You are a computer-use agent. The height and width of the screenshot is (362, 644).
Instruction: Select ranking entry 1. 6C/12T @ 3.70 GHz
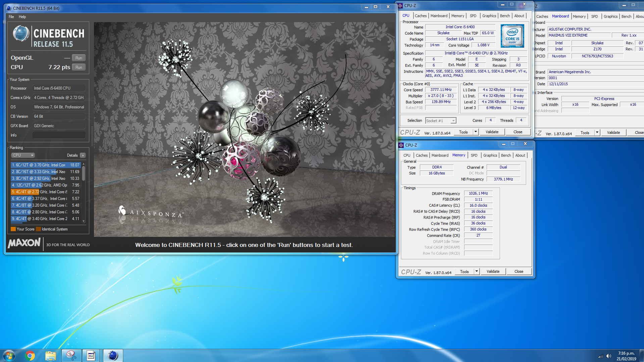pyautogui.click(x=46, y=165)
